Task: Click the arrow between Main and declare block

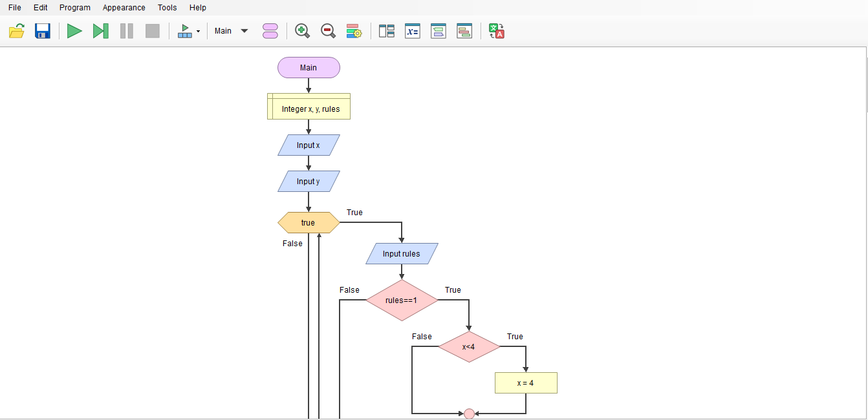Action: point(309,85)
